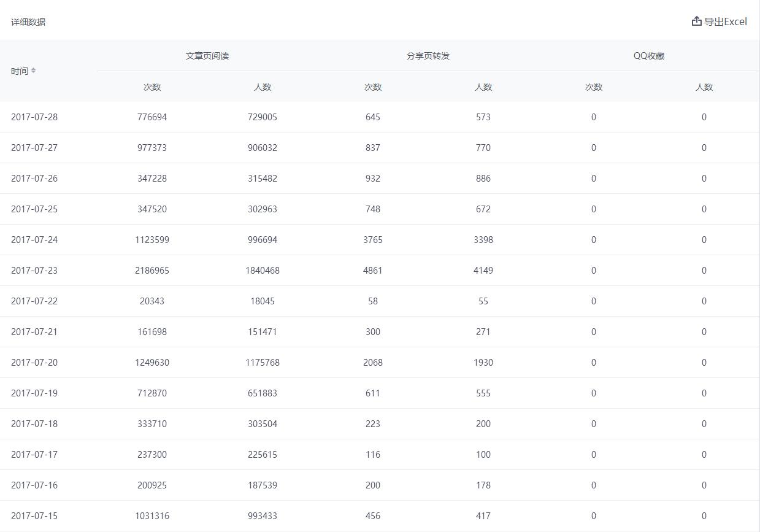
Task: Click the reader count value 651883
Action: [263, 393]
